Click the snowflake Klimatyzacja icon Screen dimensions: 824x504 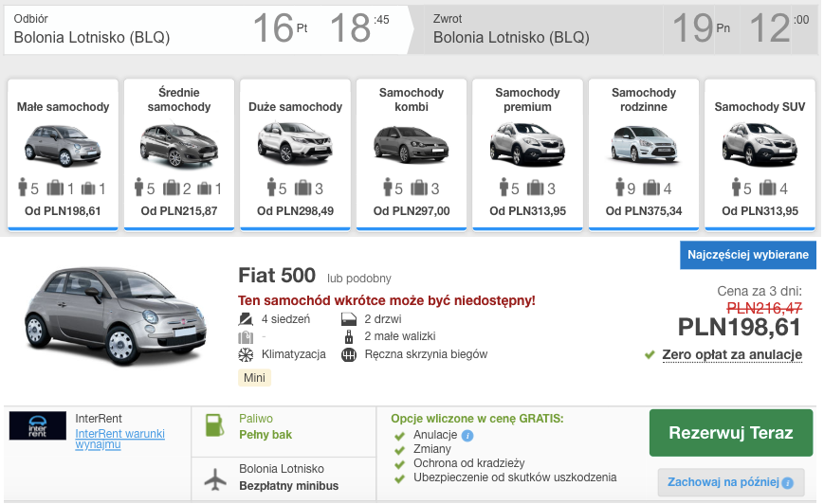(x=246, y=355)
